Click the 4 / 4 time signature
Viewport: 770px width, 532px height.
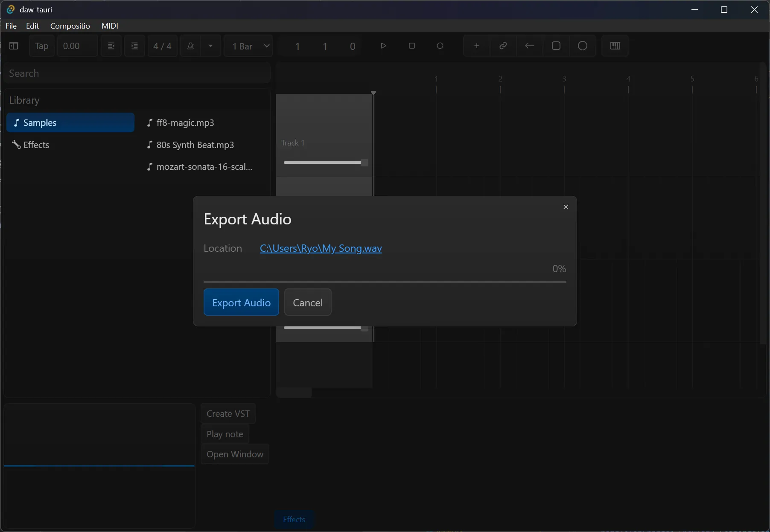point(163,46)
